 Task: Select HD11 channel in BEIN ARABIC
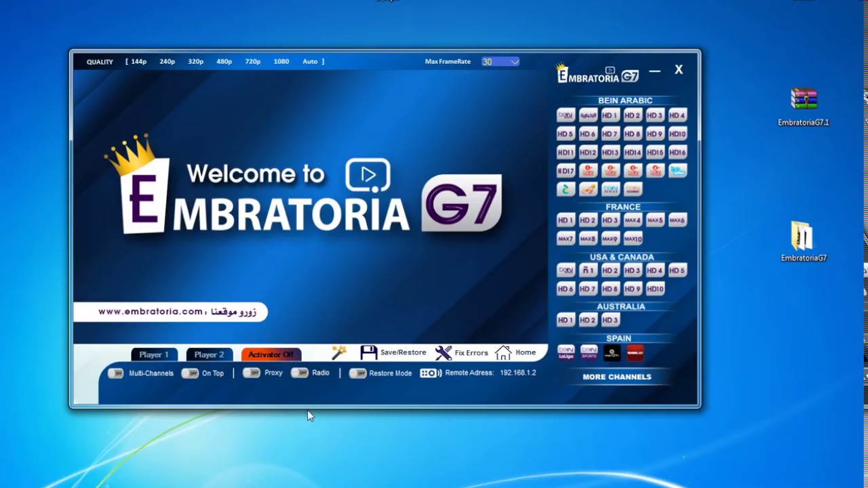(566, 152)
